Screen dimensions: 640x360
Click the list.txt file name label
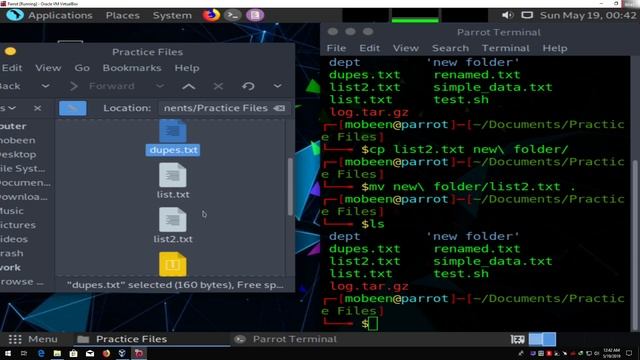[x=173, y=195]
